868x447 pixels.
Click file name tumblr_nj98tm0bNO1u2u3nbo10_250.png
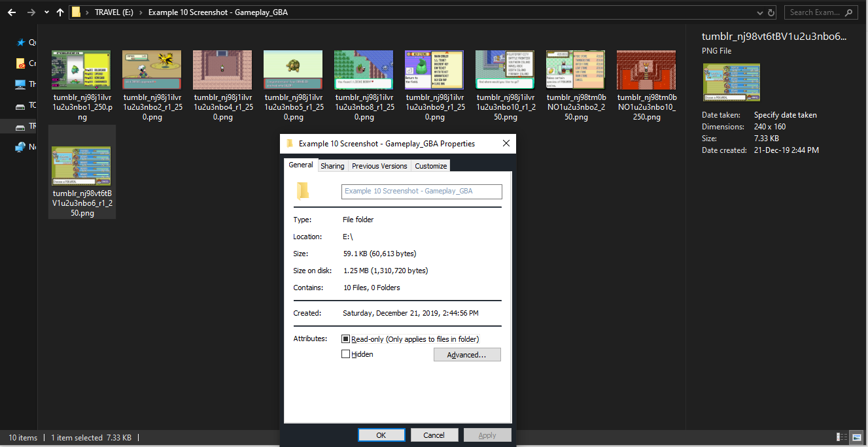coord(647,107)
